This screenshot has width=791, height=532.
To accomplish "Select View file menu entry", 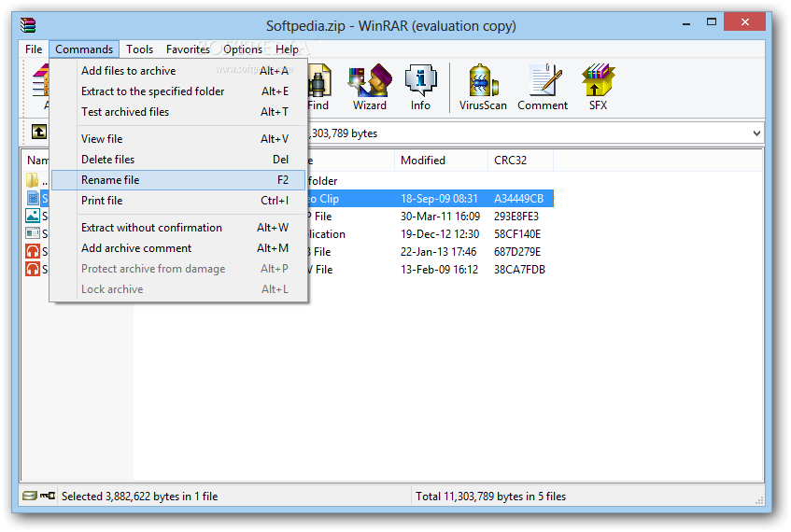I will (178, 139).
